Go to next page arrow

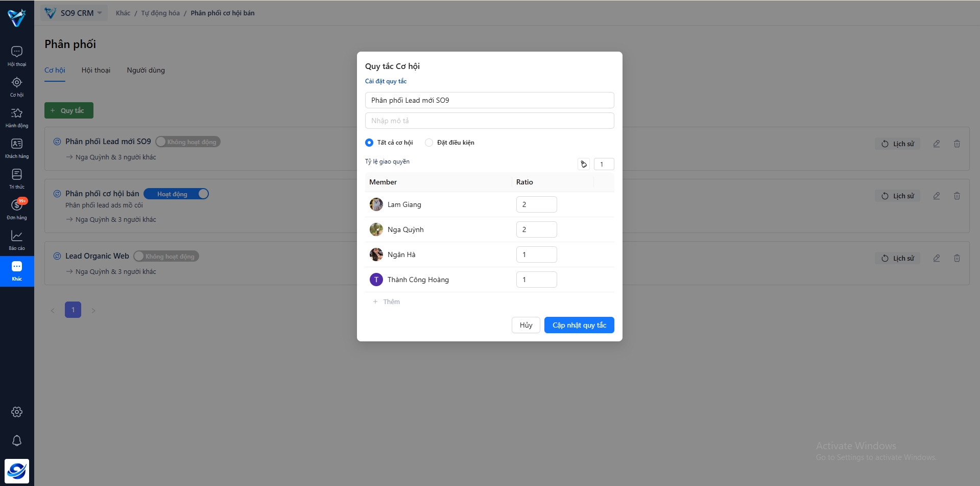[x=93, y=310]
